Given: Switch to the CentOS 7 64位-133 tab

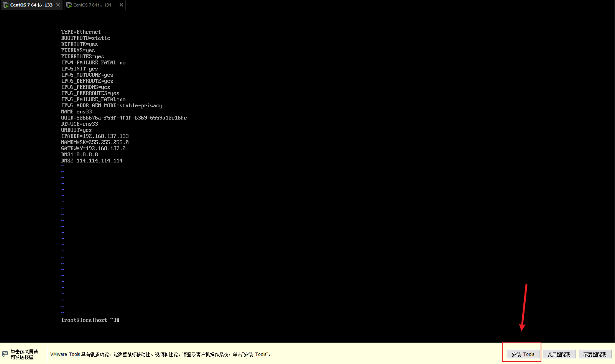Looking at the screenshot, I should click(31, 5).
